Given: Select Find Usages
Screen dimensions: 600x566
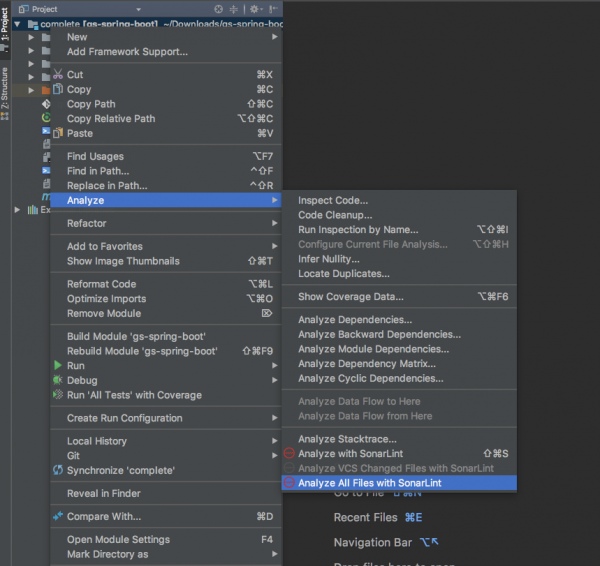Looking at the screenshot, I should pos(166,156).
